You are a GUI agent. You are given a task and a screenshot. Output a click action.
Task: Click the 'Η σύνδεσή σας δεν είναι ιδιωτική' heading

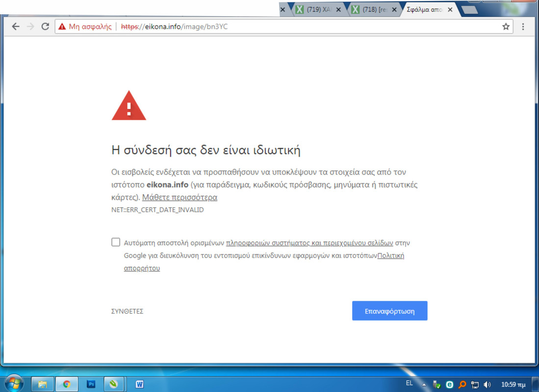point(206,150)
